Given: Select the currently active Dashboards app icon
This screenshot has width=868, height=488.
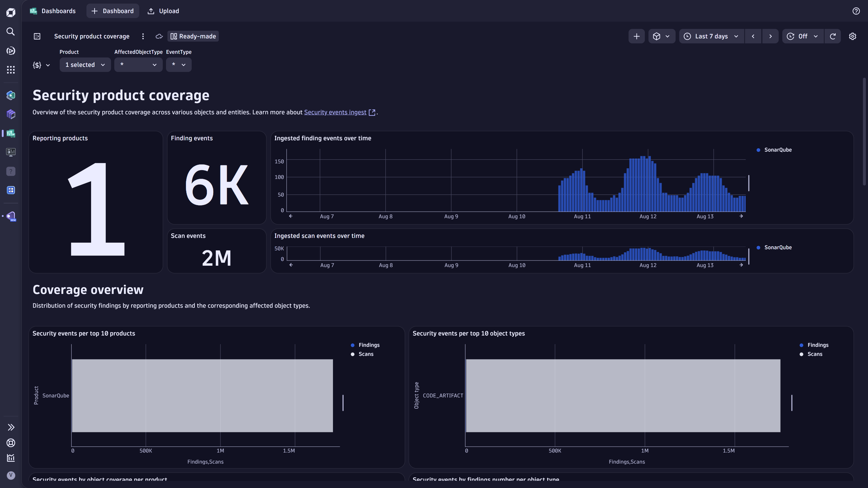Looking at the screenshot, I should pos(10,133).
